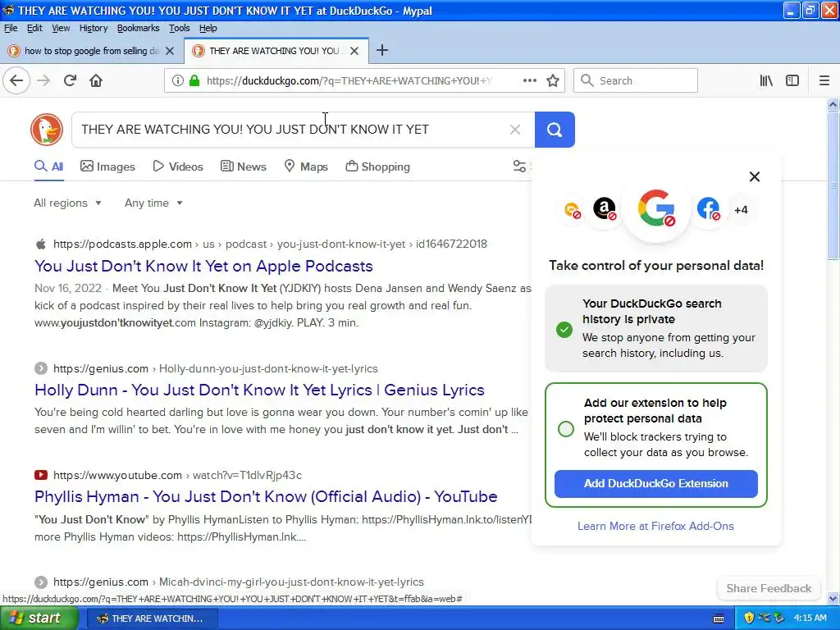Open the Edit menu
The height and width of the screenshot is (630, 840).
[x=34, y=28]
